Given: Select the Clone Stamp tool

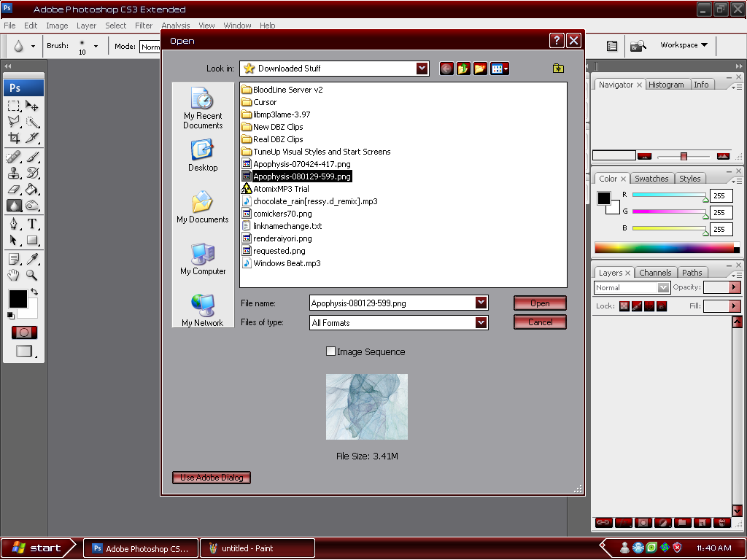Looking at the screenshot, I should 14,173.
